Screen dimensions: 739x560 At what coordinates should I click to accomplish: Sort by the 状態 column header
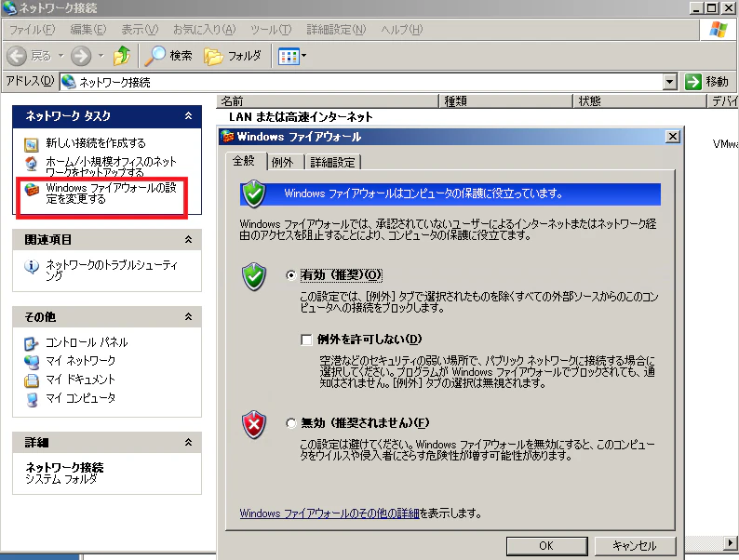(639, 100)
